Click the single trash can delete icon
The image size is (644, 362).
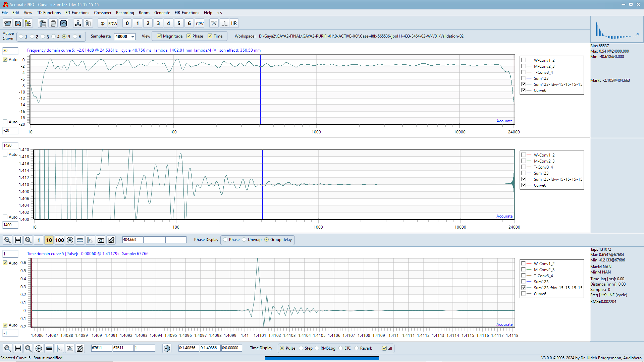(x=53, y=23)
